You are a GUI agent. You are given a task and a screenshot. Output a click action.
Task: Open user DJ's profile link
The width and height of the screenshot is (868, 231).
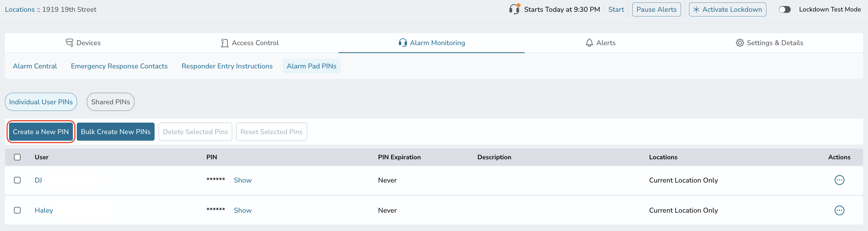(38, 180)
